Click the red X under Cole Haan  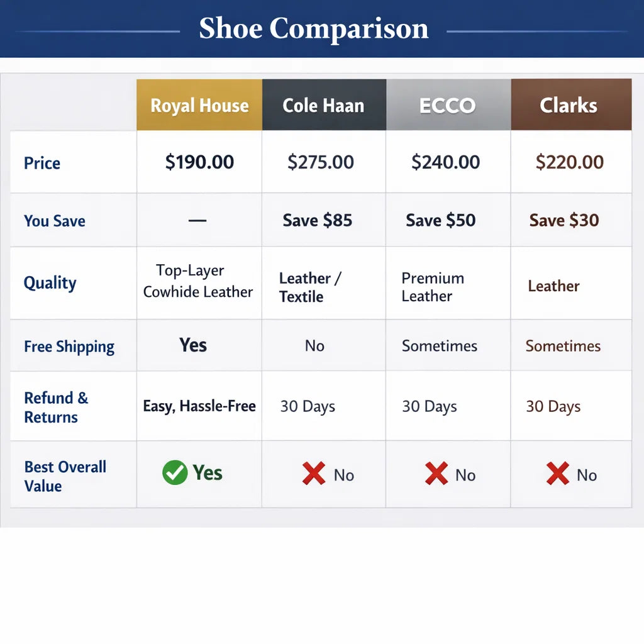tap(314, 474)
